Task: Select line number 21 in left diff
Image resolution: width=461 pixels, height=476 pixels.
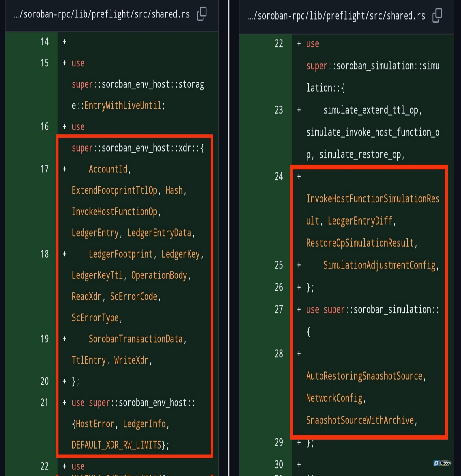Action: [x=44, y=403]
